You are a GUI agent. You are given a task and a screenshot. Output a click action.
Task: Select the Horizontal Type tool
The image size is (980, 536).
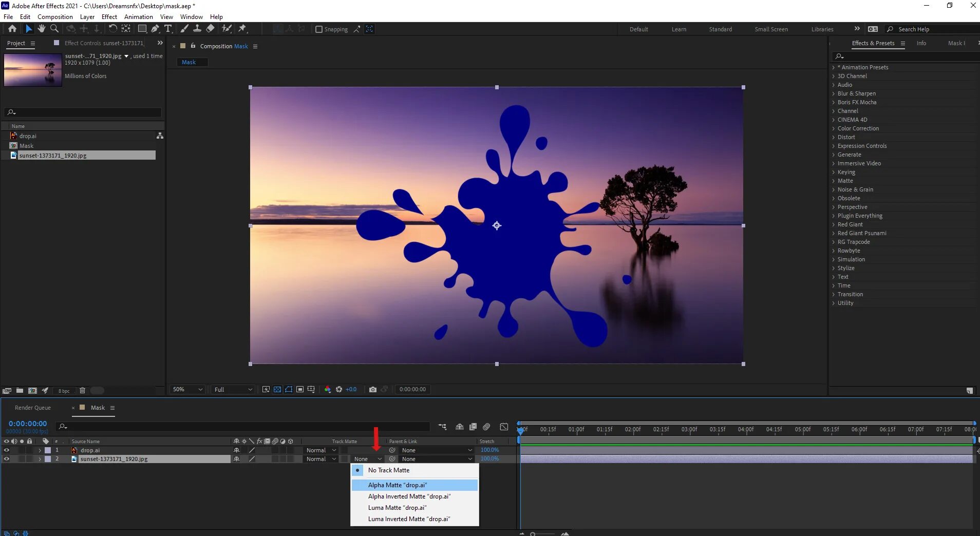[168, 29]
